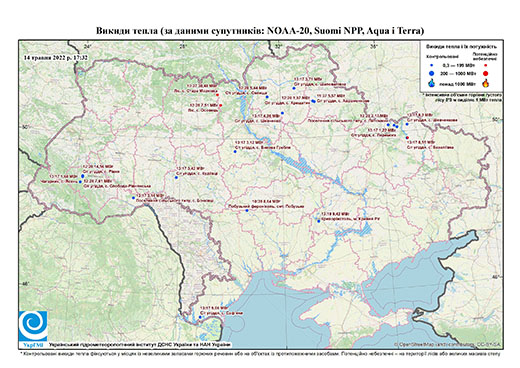Screen dimensions: 520x368
Task: Select the blue marker labeled 5,42 МВт
Action: [176, 177]
